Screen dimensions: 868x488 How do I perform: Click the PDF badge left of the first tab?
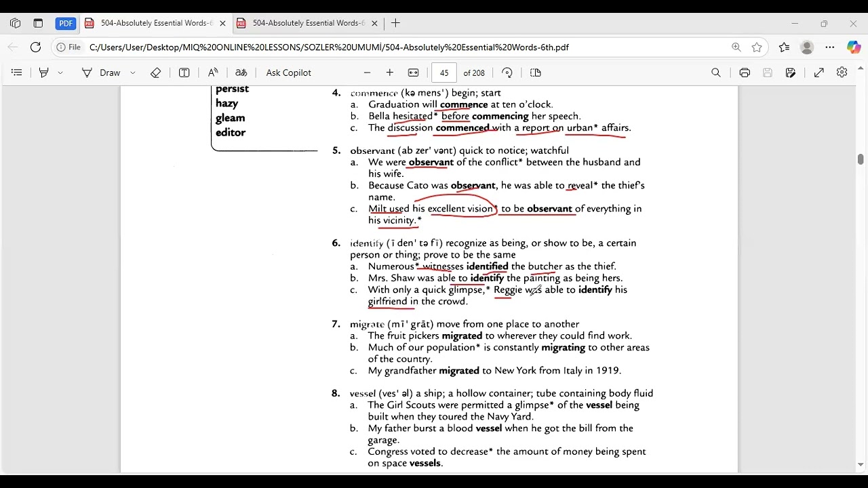66,23
